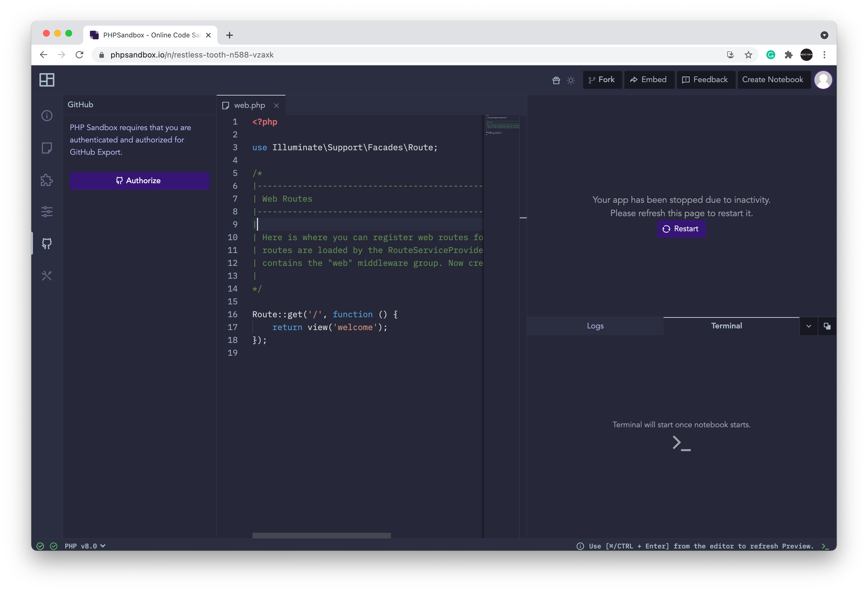Open the dashboard grid icon
This screenshot has height=592, width=868.
coord(47,80)
